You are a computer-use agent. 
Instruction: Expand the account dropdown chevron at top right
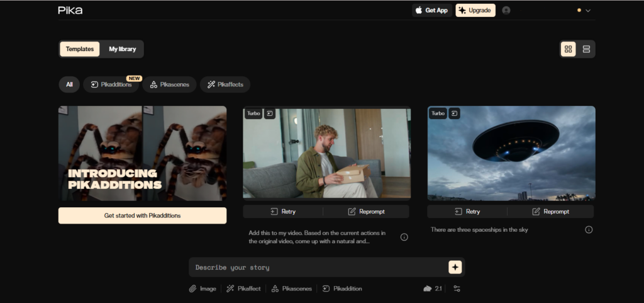tap(588, 11)
